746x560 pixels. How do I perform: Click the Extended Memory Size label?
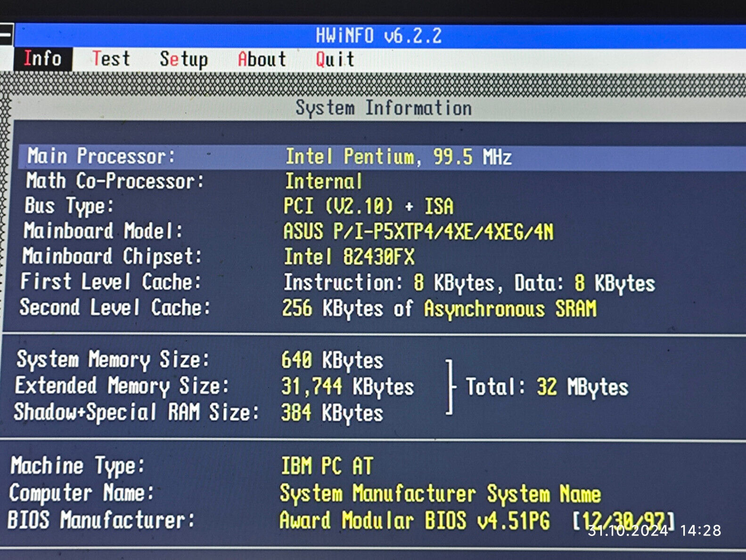point(122,386)
